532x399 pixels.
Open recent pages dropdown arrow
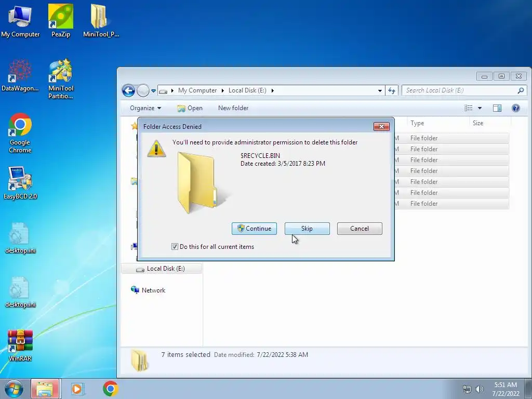tap(153, 91)
